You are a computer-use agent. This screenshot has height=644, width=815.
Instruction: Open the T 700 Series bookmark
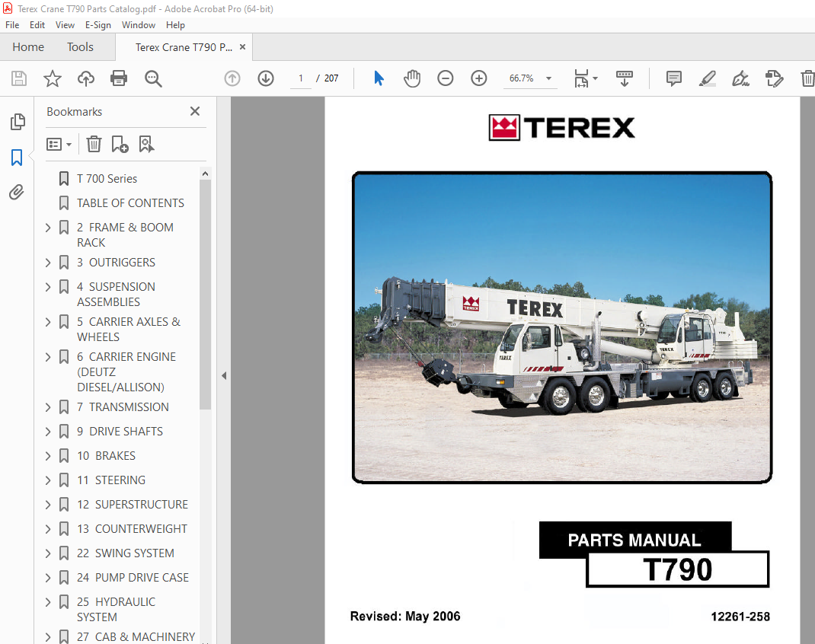click(107, 179)
